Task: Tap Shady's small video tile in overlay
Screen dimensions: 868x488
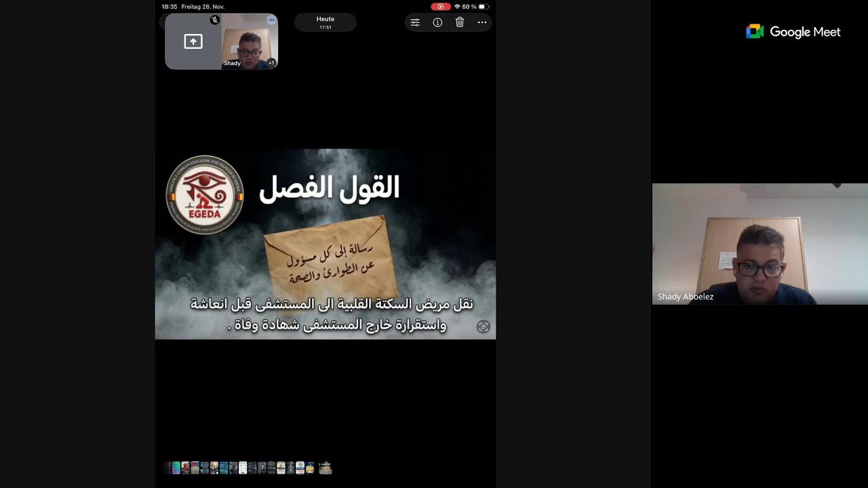Action: point(250,42)
